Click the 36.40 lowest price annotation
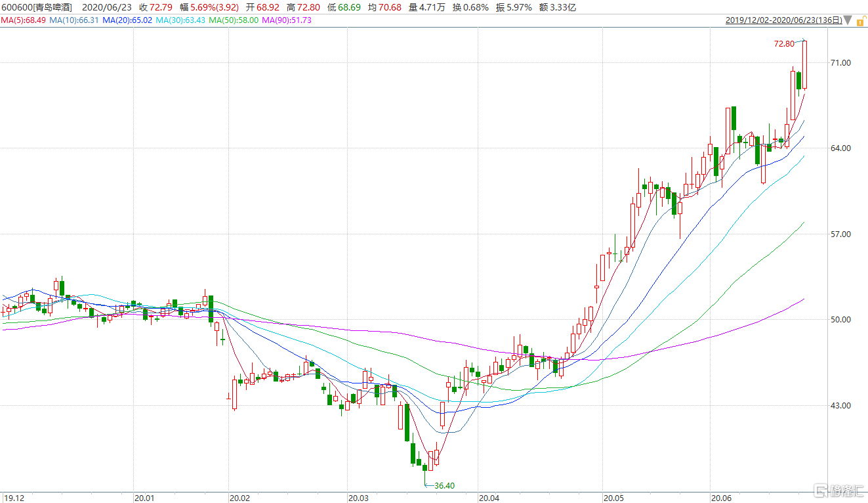This screenshot has height=503, width=868. [x=445, y=486]
